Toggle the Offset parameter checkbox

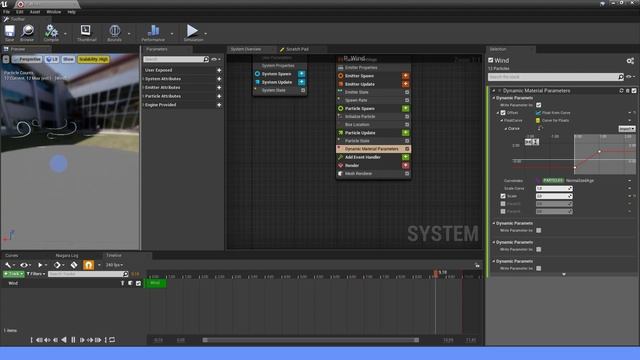503,113
